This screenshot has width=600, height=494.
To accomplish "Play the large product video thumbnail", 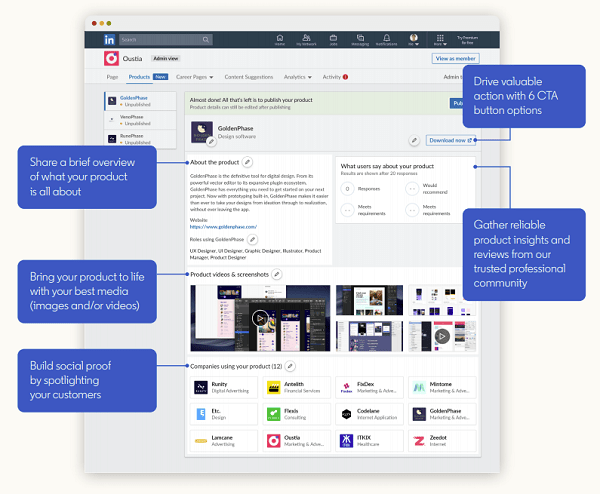I will coord(259,318).
